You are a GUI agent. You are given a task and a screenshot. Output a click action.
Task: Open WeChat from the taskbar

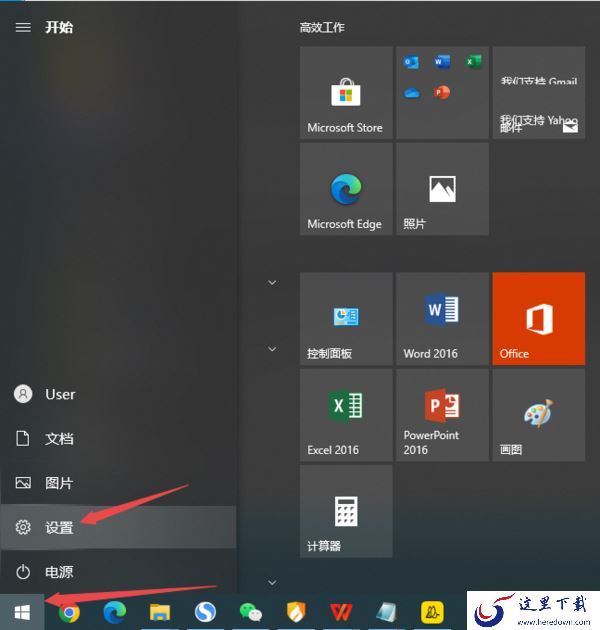pos(251,613)
